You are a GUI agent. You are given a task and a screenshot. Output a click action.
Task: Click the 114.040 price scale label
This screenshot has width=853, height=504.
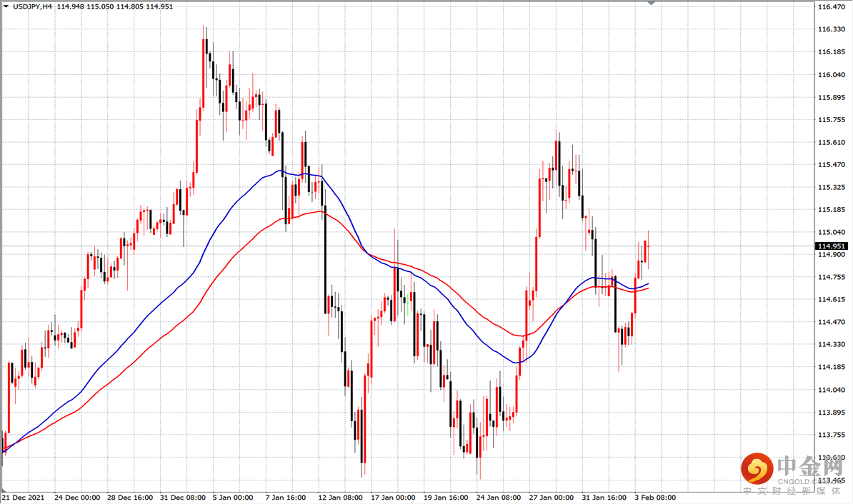pos(832,390)
